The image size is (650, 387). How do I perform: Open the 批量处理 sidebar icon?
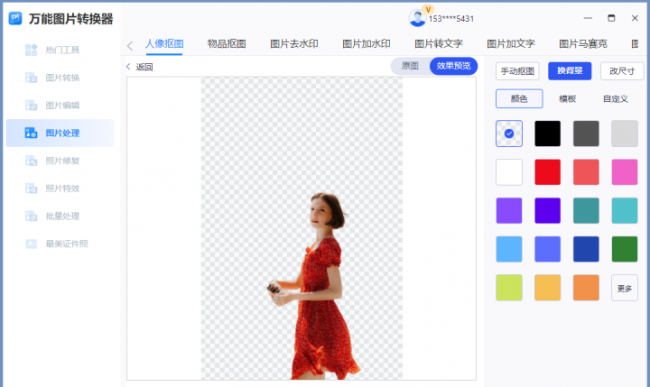tap(31, 216)
